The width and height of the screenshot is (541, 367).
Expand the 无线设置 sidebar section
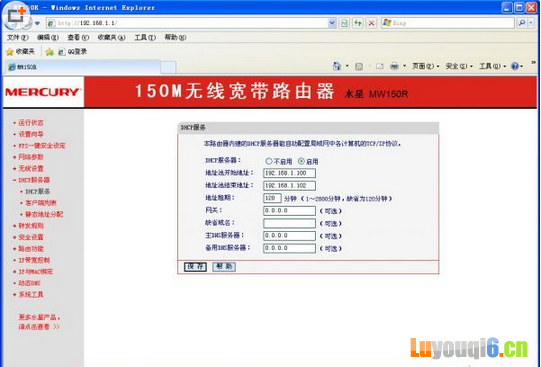point(28,169)
